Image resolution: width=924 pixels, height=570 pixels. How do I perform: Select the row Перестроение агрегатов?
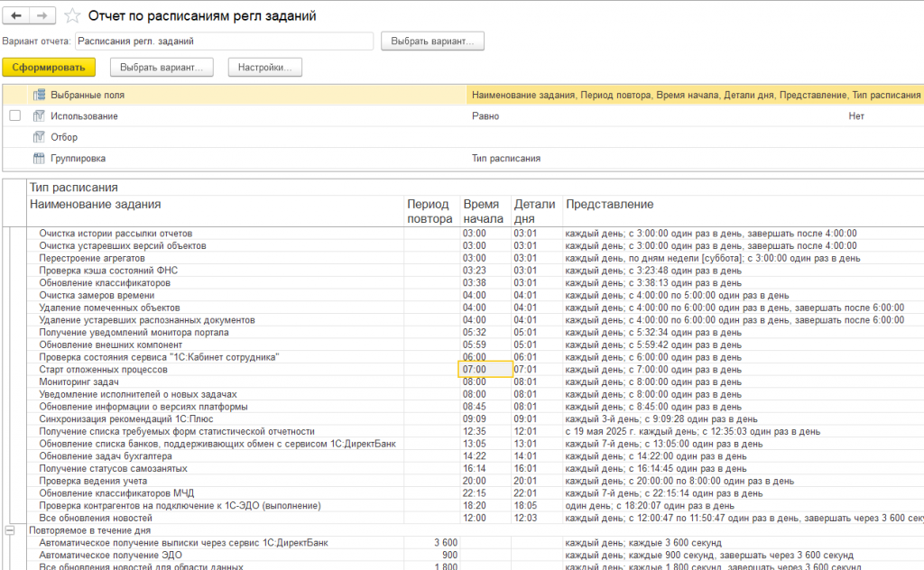click(x=92, y=259)
